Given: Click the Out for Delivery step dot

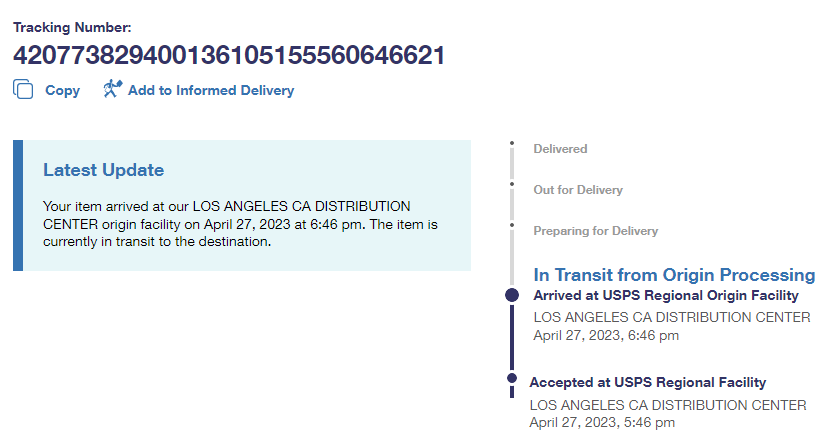Looking at the screenshot, I should (x=512, y=185).
